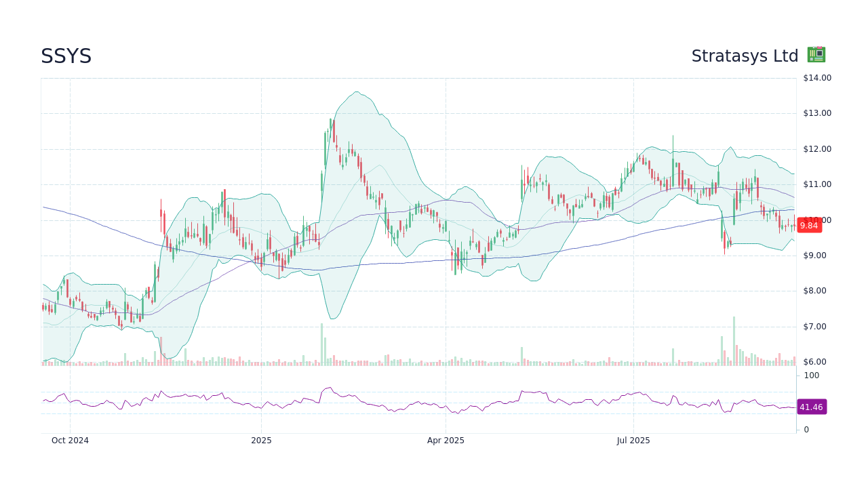Image resolution: width=868 pixels, height=488 pixels.
Task: Click the 2025 label on the time axis
Action: [x=261, y=440]
